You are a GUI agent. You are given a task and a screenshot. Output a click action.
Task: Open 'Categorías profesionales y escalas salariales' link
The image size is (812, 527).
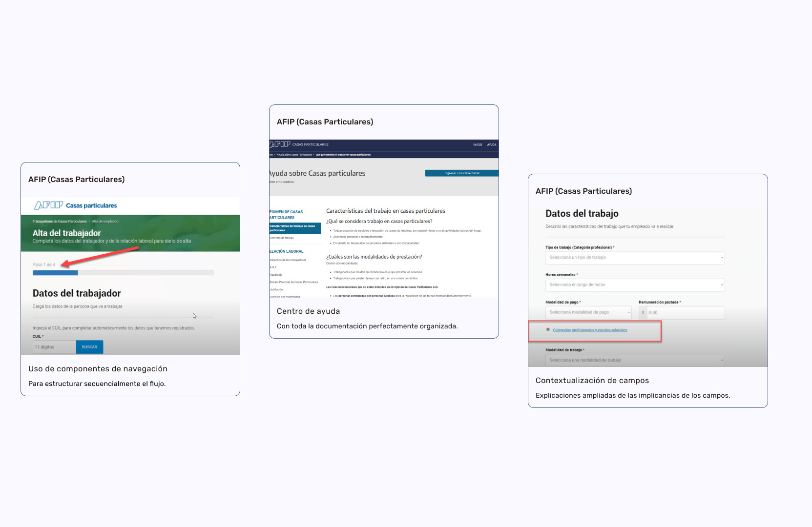pos(590,330)
